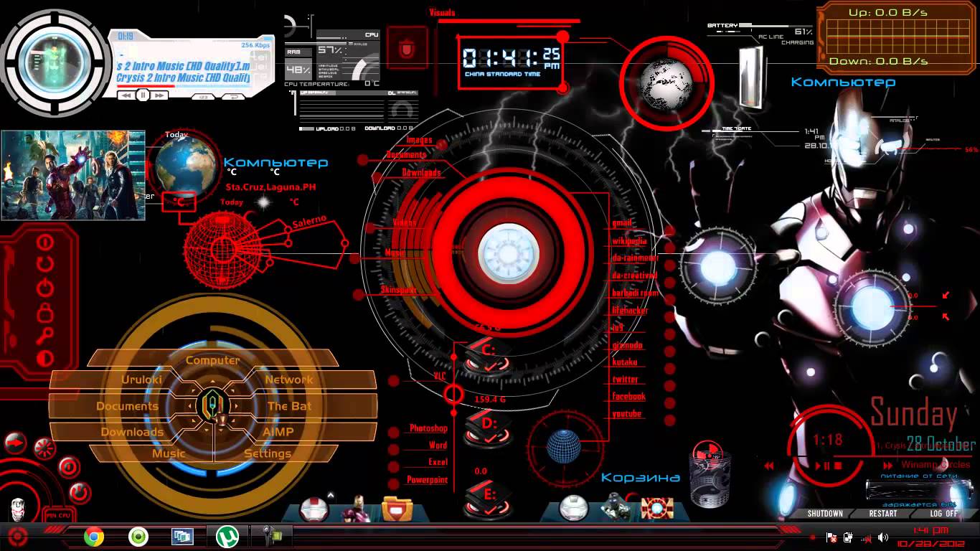Open the silver helmet dock icon
980x551 pixels.
(x=573, y=509)
